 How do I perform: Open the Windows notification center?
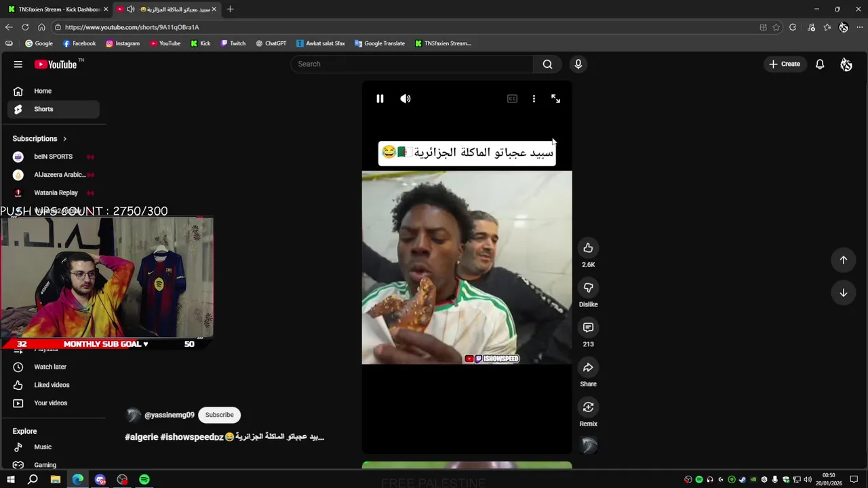click(854, 480)
